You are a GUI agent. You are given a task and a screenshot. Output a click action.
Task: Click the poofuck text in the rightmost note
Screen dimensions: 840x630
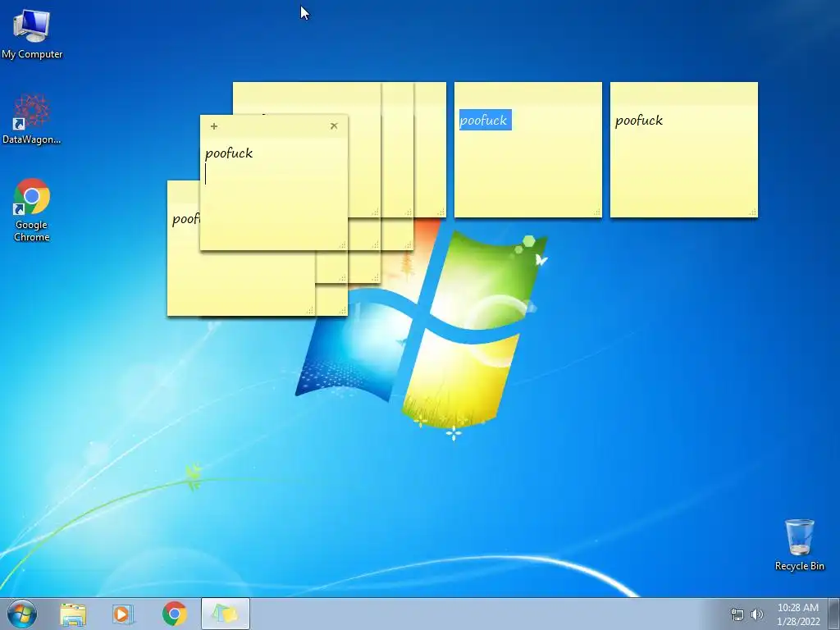click(638, 120)
